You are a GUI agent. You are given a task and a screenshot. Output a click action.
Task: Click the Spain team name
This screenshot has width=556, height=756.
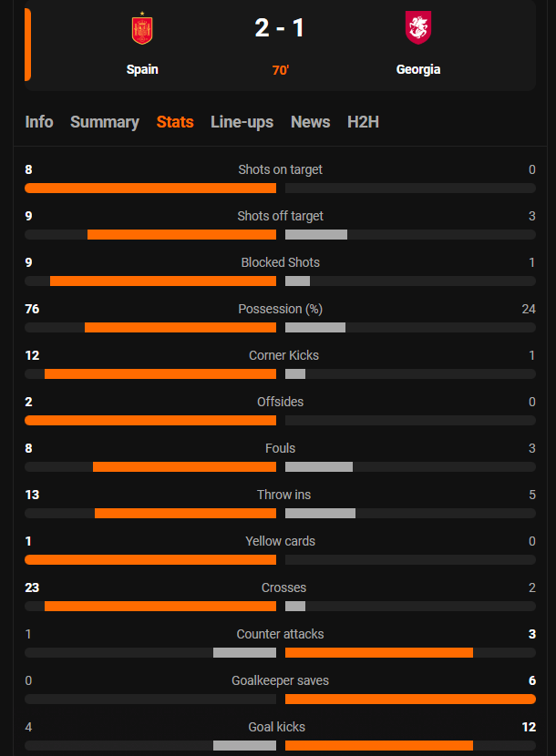pyautogui.click(x=142, y=69)
